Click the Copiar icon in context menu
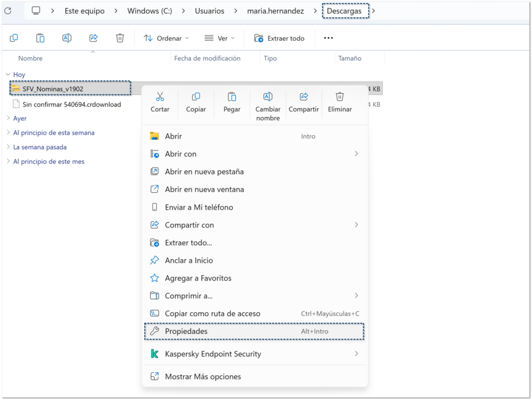 pyautogui.click(x=196, y=97)
